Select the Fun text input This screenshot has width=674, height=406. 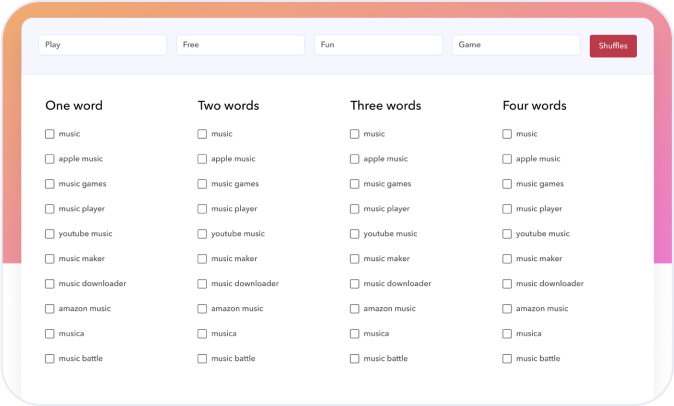tap(378, 45)
